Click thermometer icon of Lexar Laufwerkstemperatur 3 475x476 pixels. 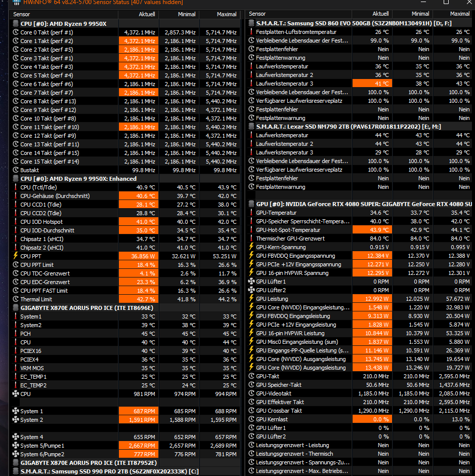tap(251, 152)
